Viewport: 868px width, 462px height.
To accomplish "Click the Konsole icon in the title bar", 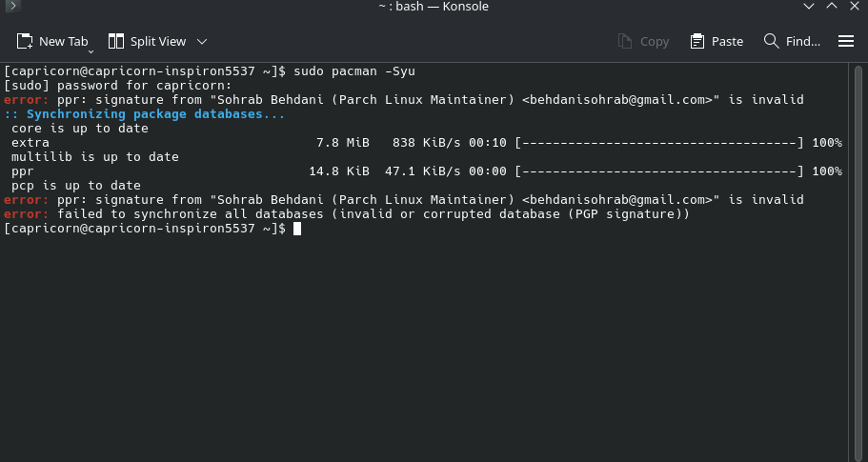I will pyautogui.click(x=12, y=6).
